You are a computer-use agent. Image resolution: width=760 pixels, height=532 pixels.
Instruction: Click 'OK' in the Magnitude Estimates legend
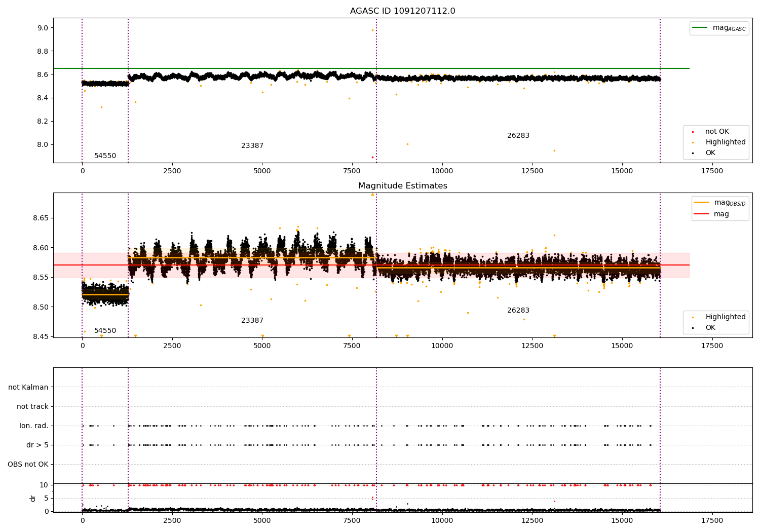[x=710, y=328]
